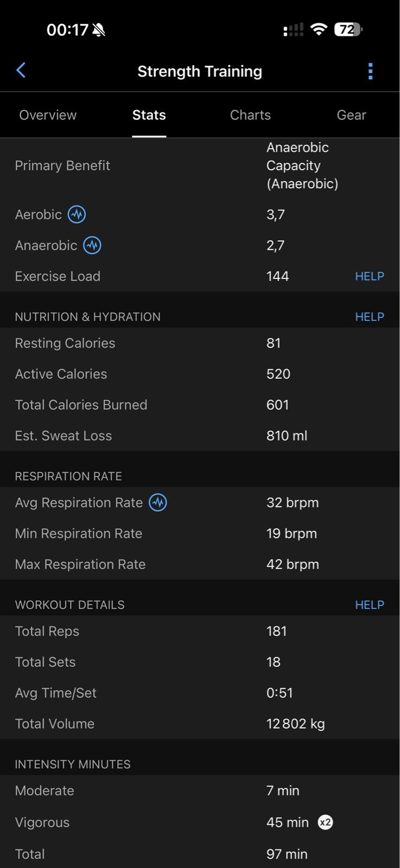Tap the Wi-Fi status bar icon
Screen dimensions: 400x868
coord(319,29)
